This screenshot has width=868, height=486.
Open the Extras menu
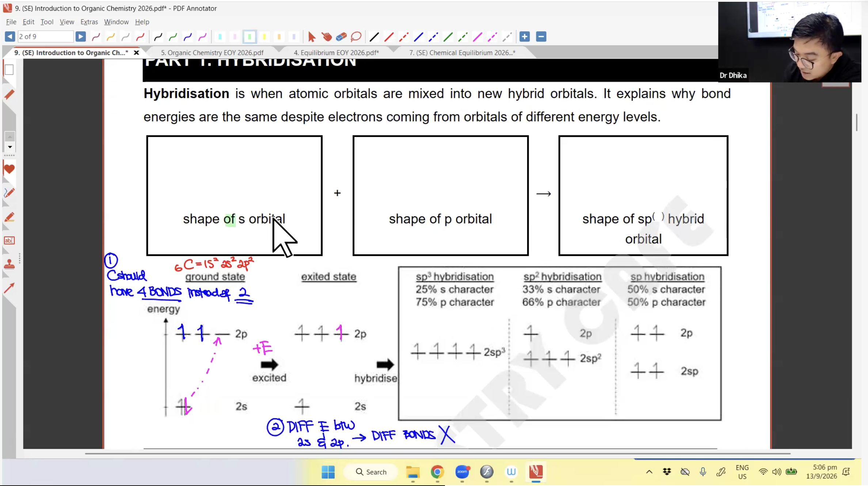(x=89, y=22)
